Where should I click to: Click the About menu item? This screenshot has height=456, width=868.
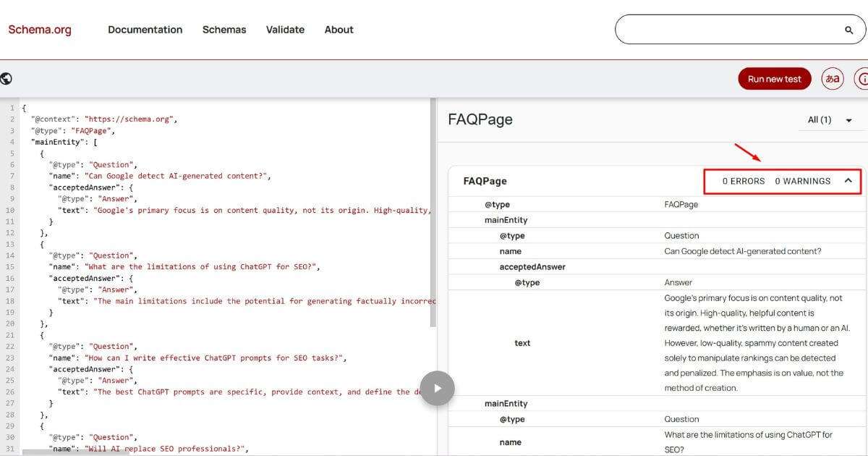(x=339, y=30)
